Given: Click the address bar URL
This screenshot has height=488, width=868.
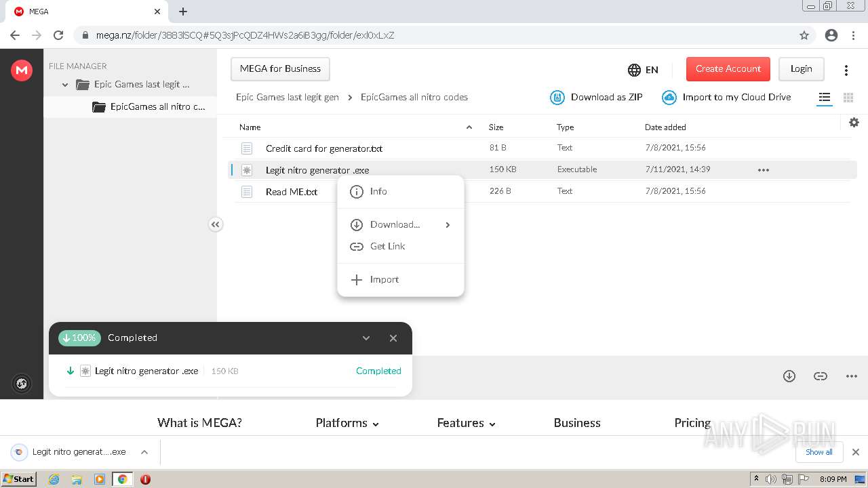Looking at the screenshot, I should coord(245,35).
